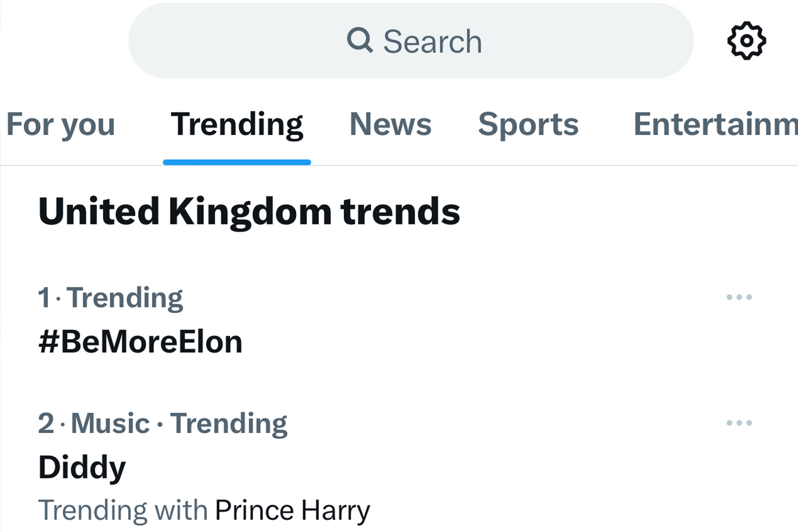Click the United Kingdom trends heading
This screenshot has width=798, height=532.
pyautogui.click(x=249, y=212)
